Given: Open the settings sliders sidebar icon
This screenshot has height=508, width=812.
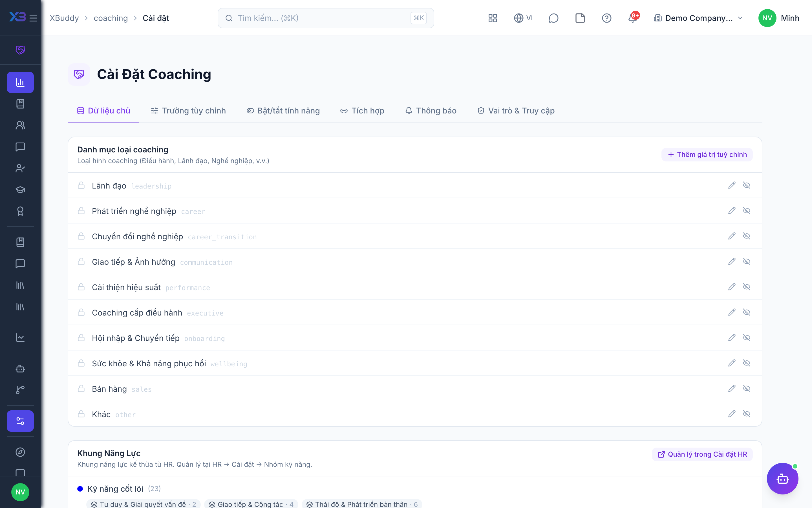Looking at the screenshot, I should pos(20,421).
